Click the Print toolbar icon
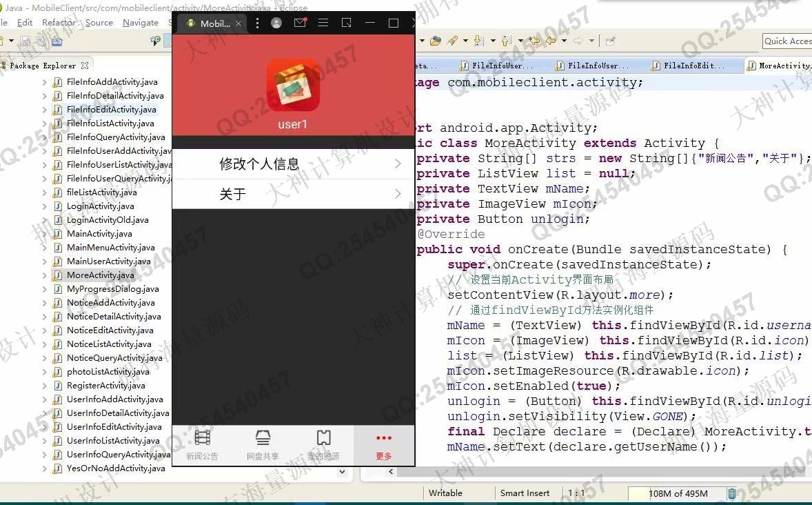 coord(57,41)
